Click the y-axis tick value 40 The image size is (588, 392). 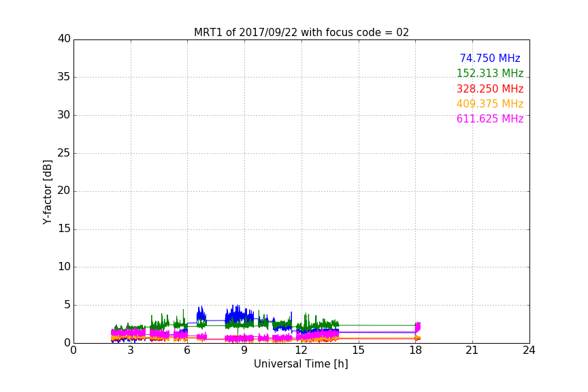64,39
